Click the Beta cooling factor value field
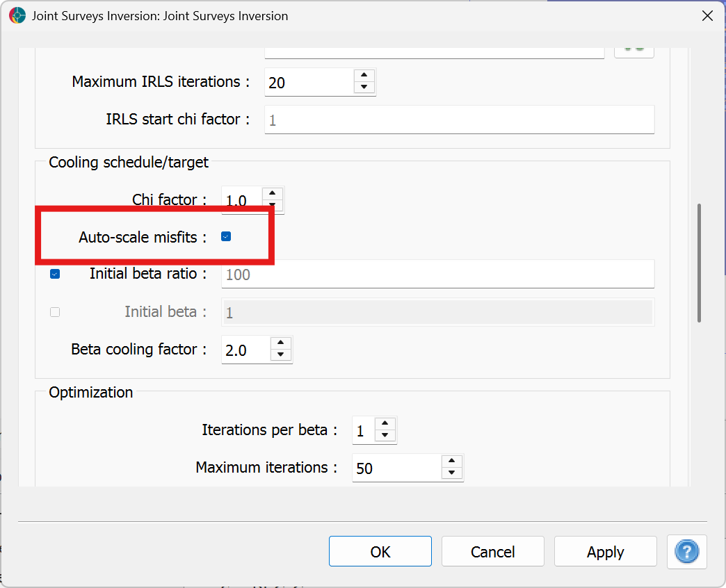The width and height of the screenshot is (726, 588). point(245,350)
